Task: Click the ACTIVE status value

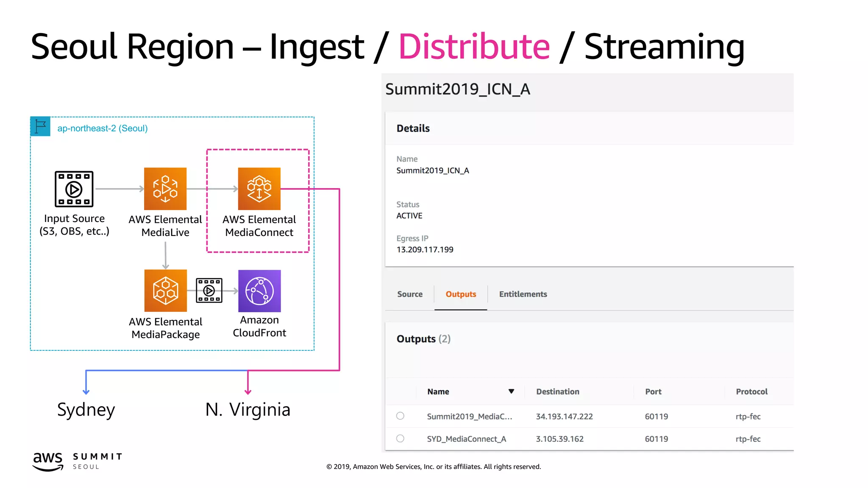Action: [x=409, y=216]
